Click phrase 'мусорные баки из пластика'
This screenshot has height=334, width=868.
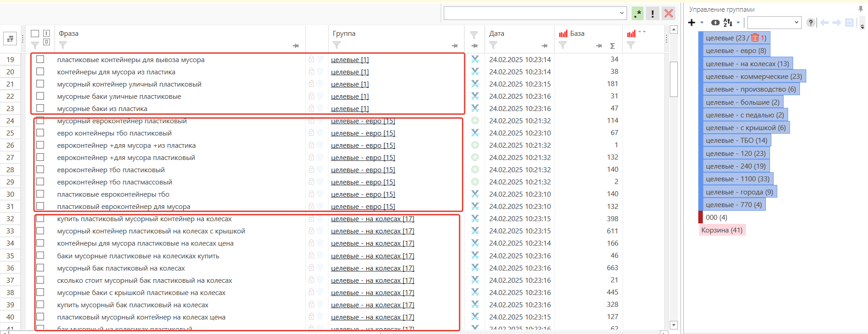point(102,108)
